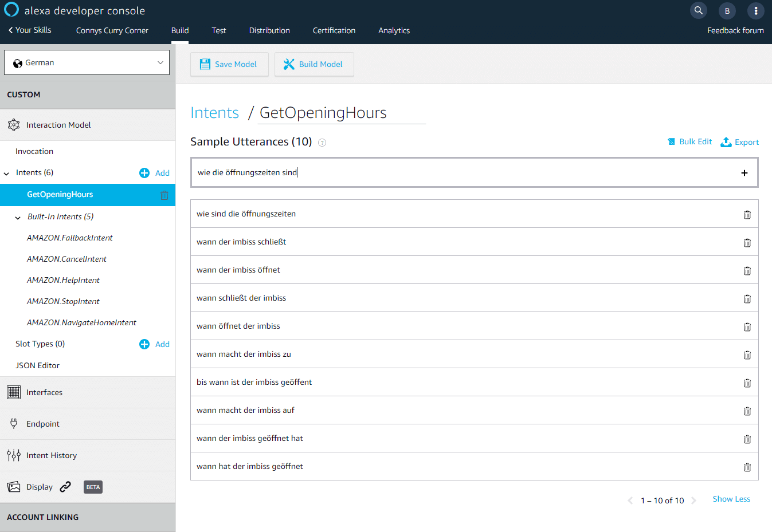772x532 pixels.
Task: Open the Analytics tab
Action: tap(394, 30)
